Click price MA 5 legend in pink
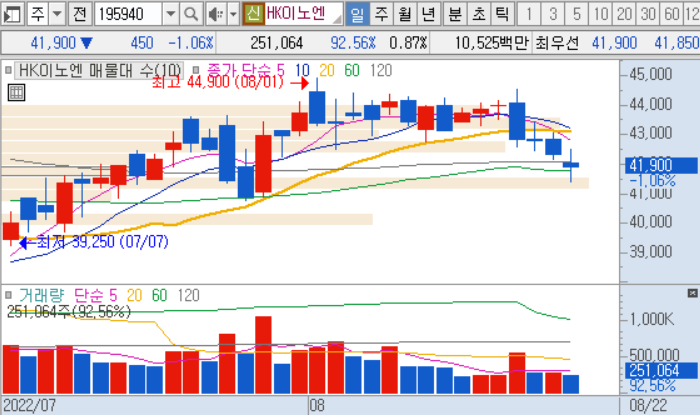 point(280,70)
